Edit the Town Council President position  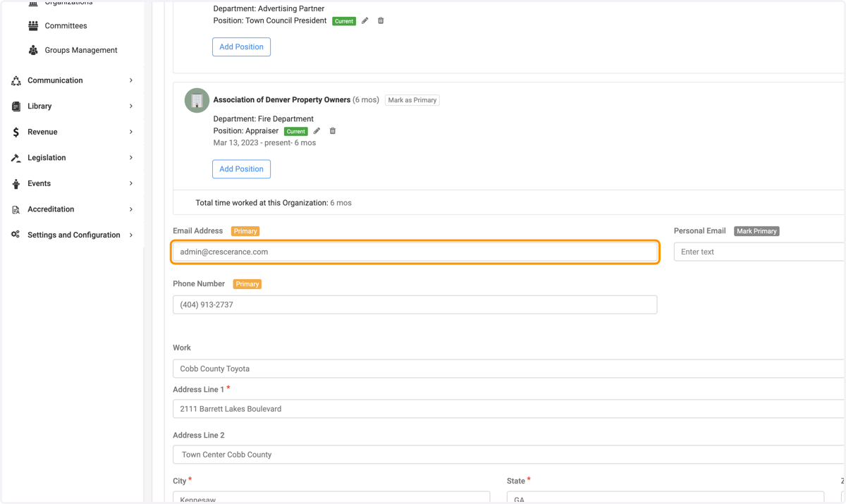pyautogui.click(x=365, y=21)
